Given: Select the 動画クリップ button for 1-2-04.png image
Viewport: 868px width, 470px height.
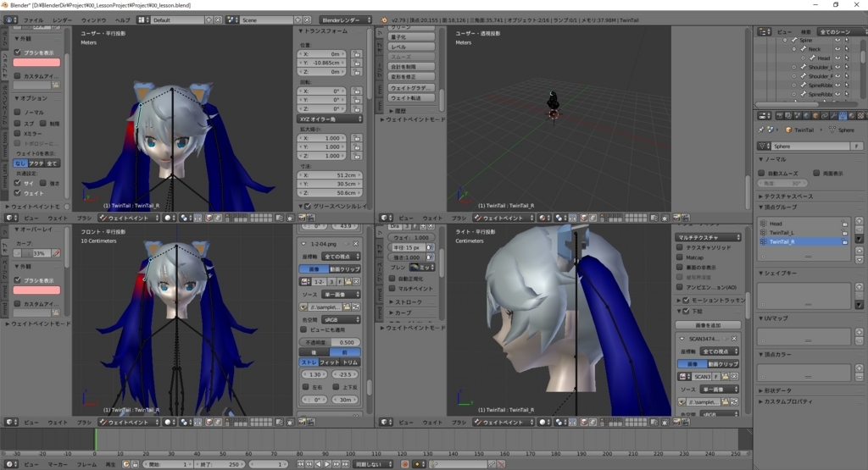Looking at the screenshot, I should (345, 268).
